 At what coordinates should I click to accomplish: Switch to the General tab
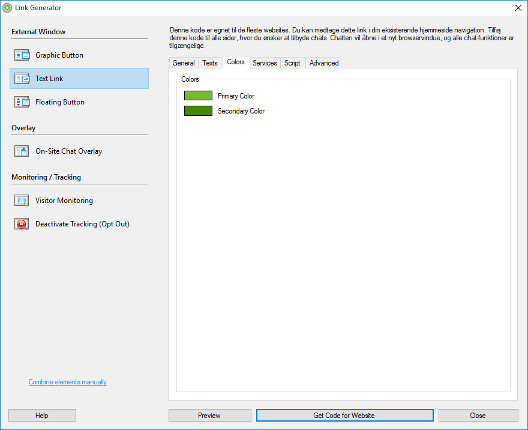(x=184, y=63)
